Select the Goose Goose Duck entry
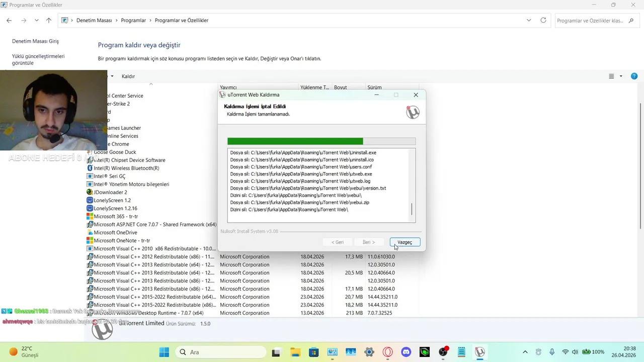The image size is (644, 362). [x=115, y=152]
